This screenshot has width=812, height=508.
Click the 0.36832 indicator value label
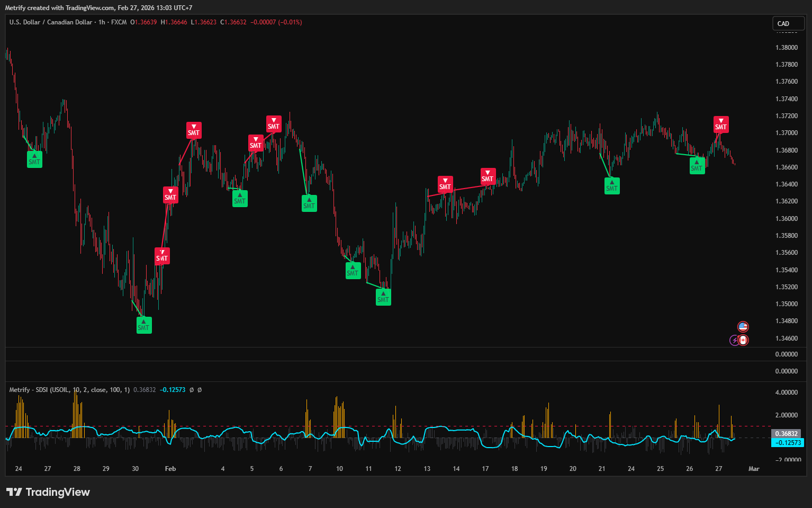(x=787, y=434)
